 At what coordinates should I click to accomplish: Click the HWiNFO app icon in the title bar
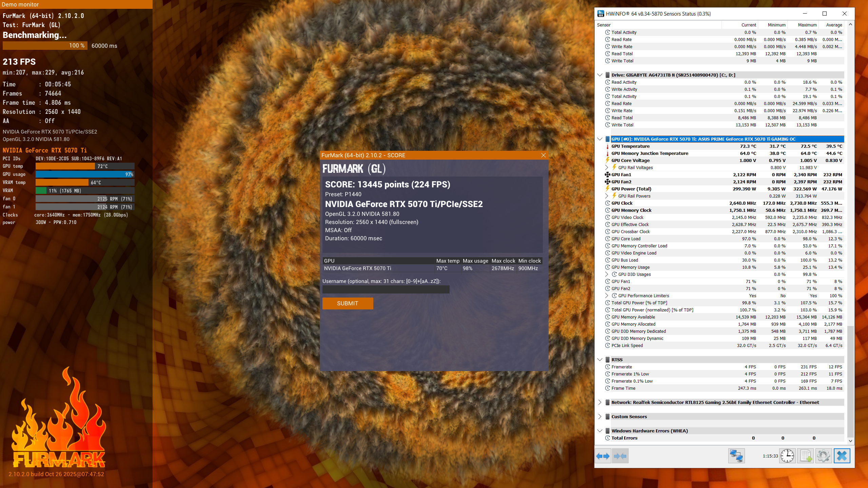tap(601, 14)
